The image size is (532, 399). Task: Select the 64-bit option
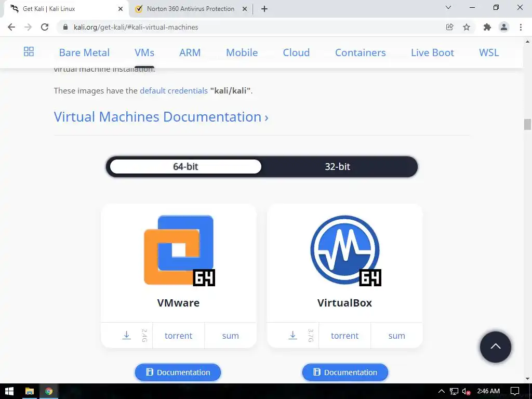(185, 167)
